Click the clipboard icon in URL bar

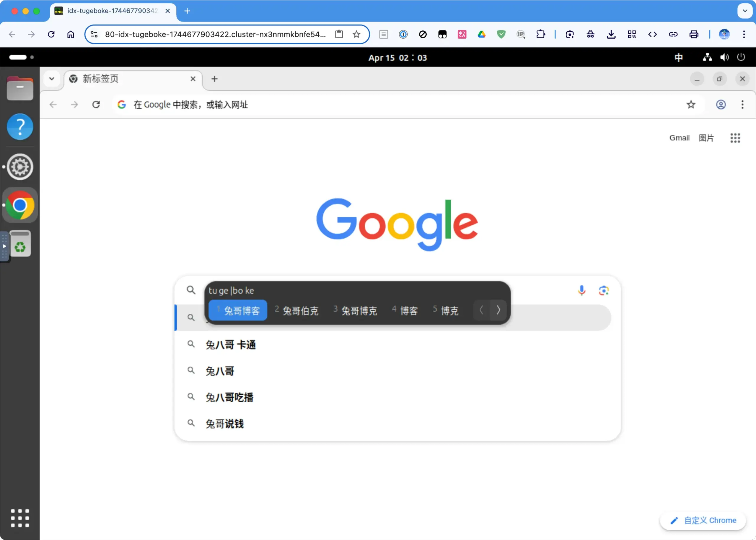(x=339, y=34)
